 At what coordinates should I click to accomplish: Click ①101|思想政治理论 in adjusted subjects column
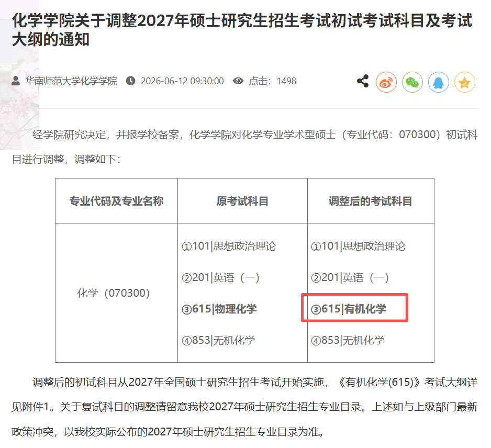(x=358, y=246)
